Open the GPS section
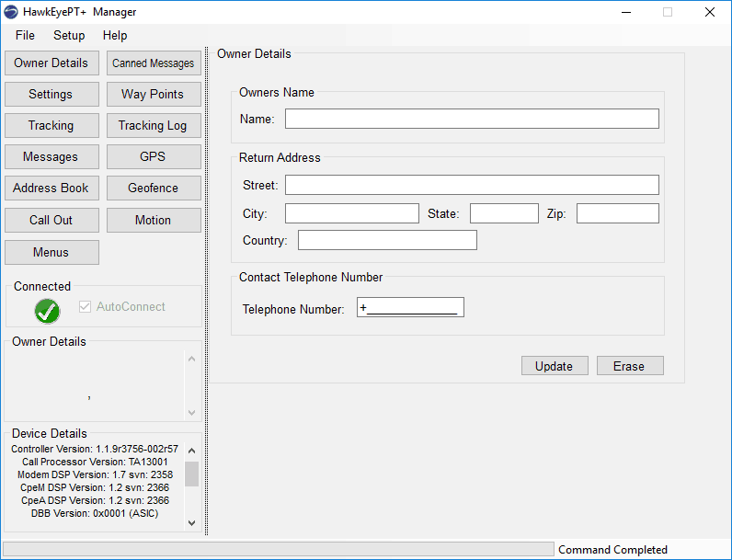 click(x=154, y=157)
